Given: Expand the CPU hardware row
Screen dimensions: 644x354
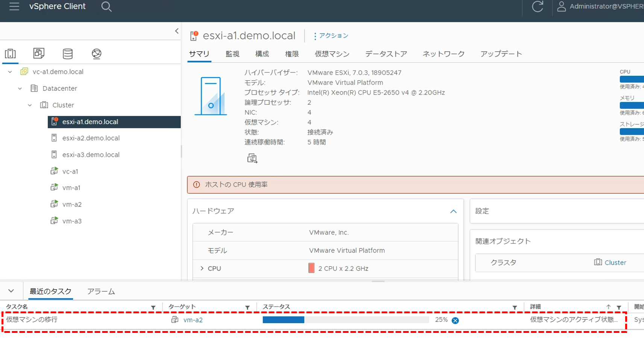Looking at the screenshot, I should [202, 269].
